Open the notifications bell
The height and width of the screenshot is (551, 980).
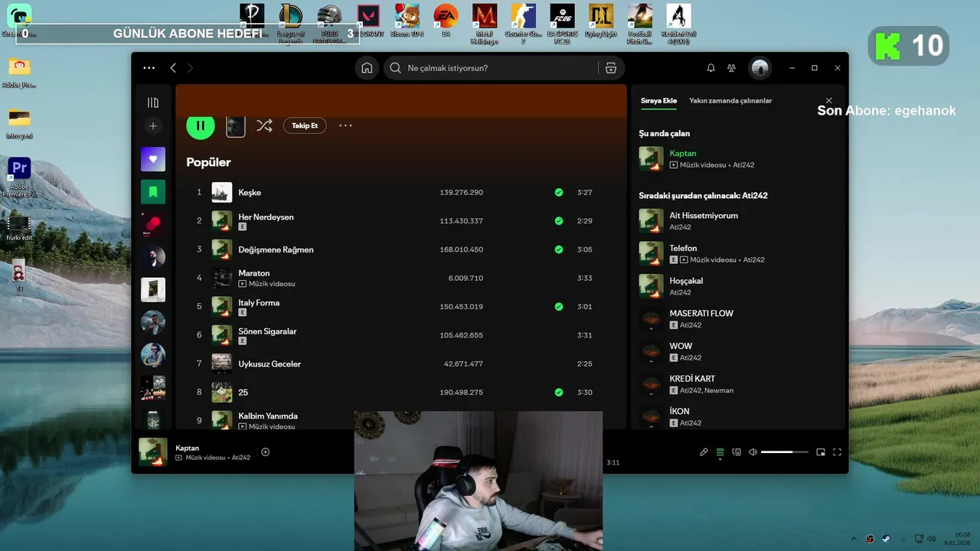[x=710, y=68]
